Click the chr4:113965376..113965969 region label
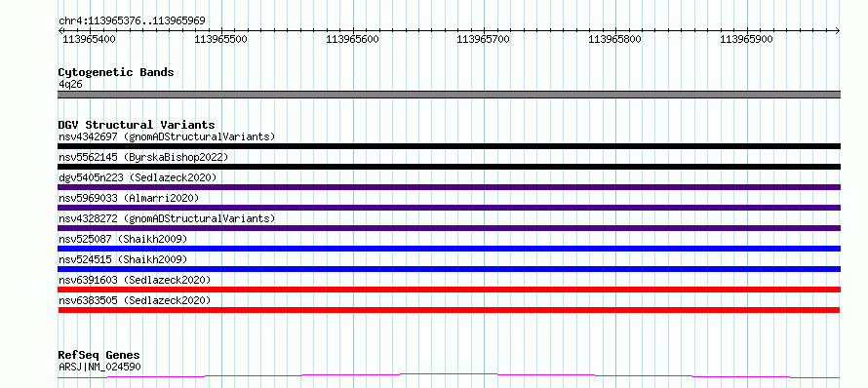Image resolution: width=868 pixels, height=388 pixels. point(132,20)
